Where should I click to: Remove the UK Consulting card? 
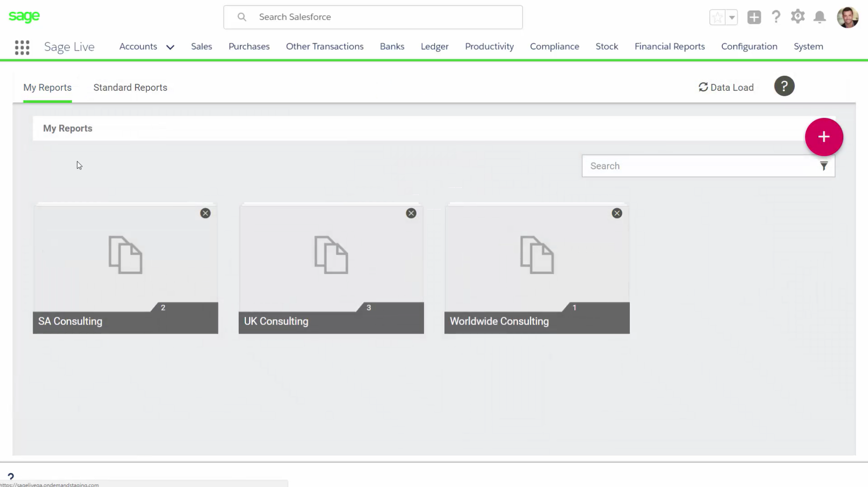pos(411,213)
